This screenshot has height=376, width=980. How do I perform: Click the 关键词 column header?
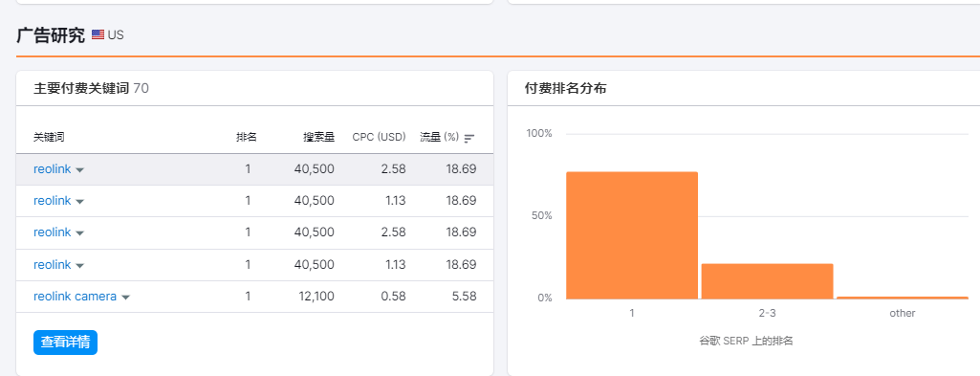pos(49,137)
